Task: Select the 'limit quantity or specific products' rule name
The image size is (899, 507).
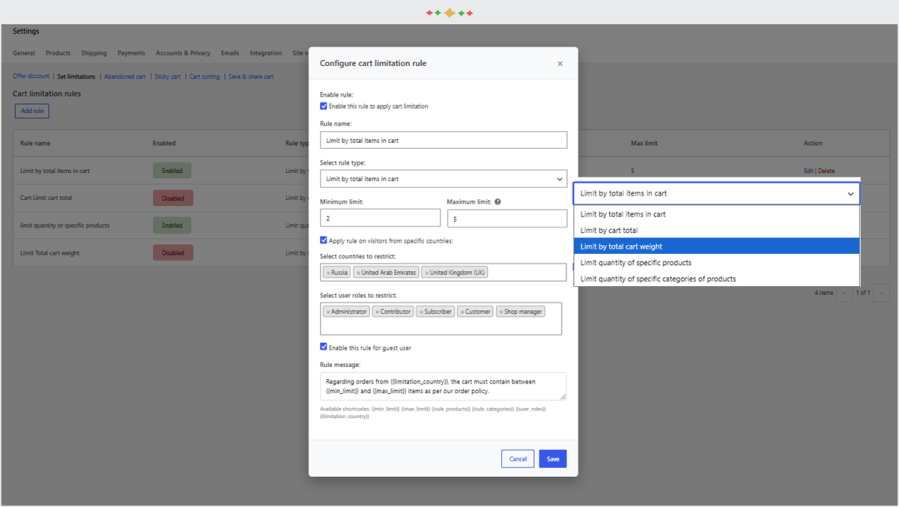Action: (x=65, y=225)
